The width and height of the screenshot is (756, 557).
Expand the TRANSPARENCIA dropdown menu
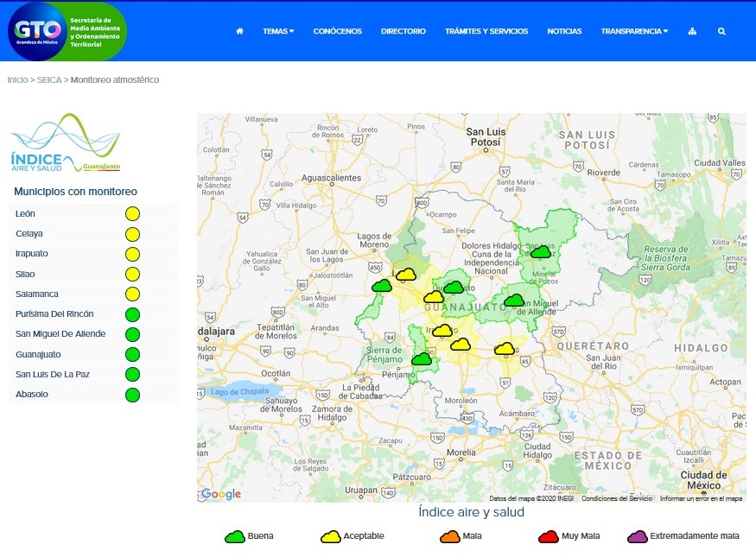pyautogui.click(x=634, y=31)
